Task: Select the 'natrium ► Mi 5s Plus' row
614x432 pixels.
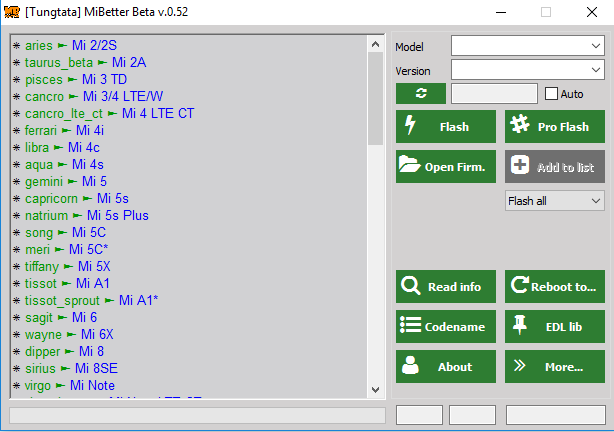Action: 189,215
